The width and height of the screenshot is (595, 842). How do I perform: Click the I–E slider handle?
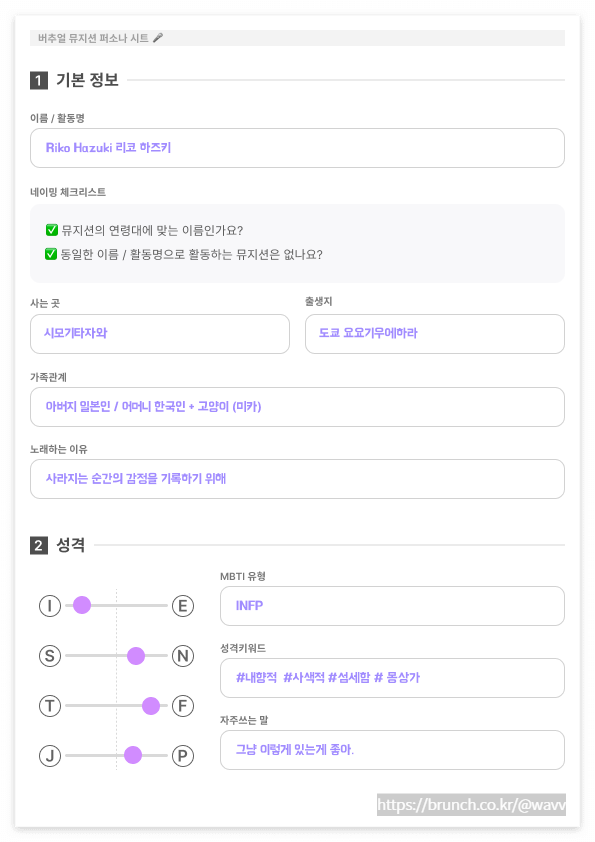(x=82, y=605)
